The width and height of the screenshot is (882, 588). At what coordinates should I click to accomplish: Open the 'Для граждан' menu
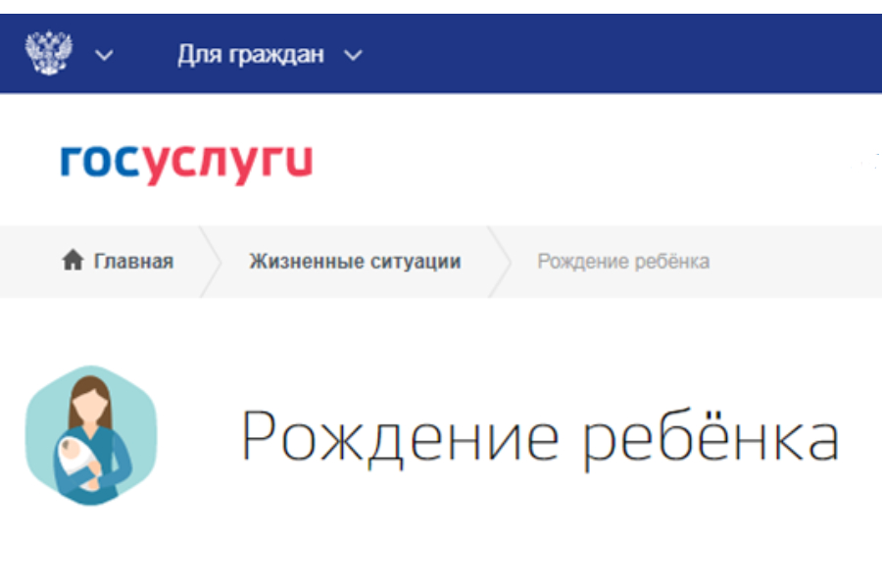point(251,55)
